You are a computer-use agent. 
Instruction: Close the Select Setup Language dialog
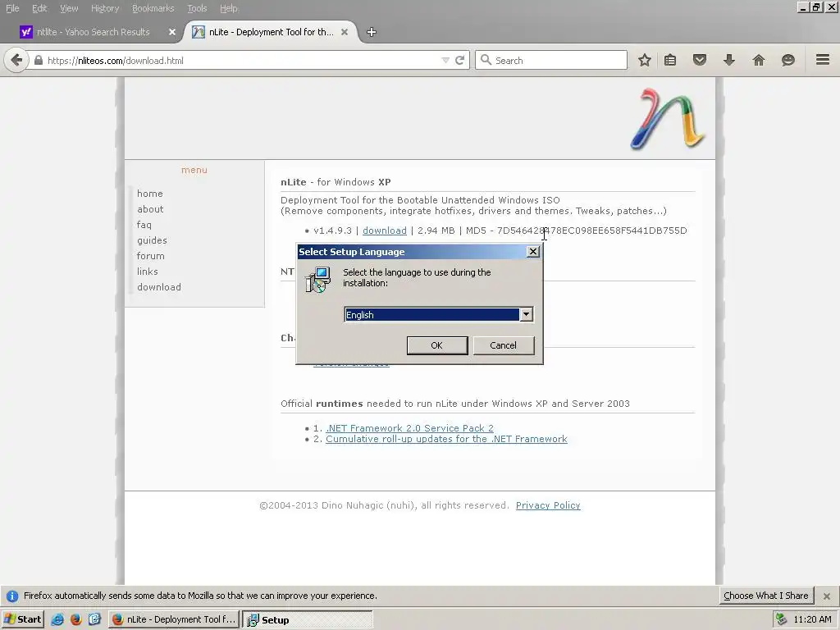pos(533,252)
